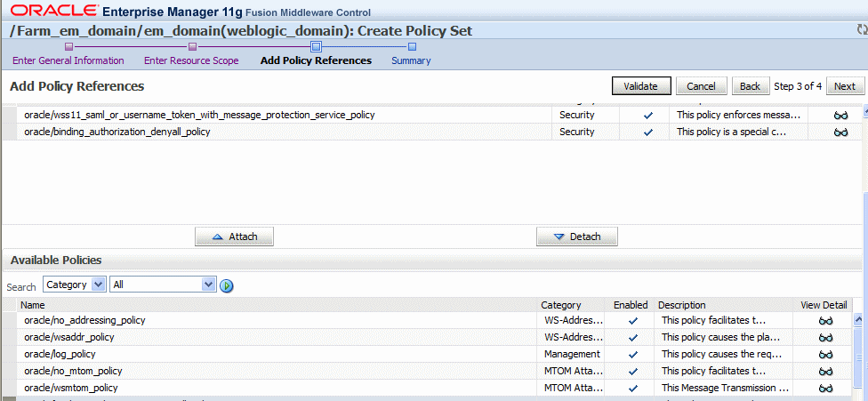Click the page refresh icon
This screenshot has width=868, height=401.
click(862, 30)
